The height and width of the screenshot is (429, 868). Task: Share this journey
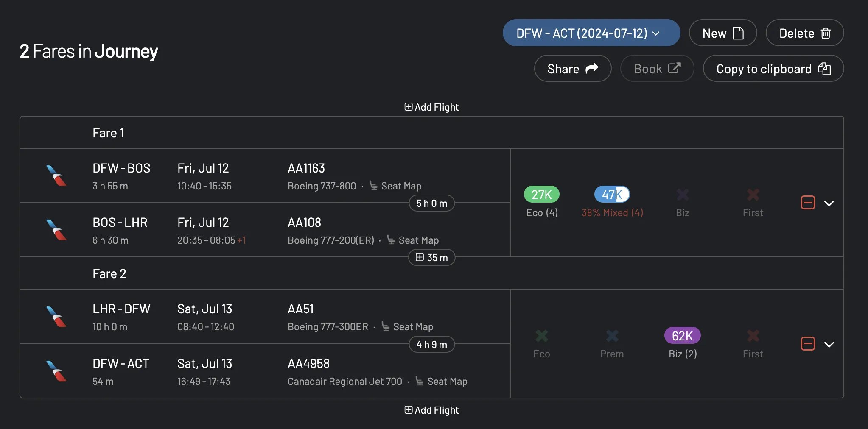click(572, 69)
